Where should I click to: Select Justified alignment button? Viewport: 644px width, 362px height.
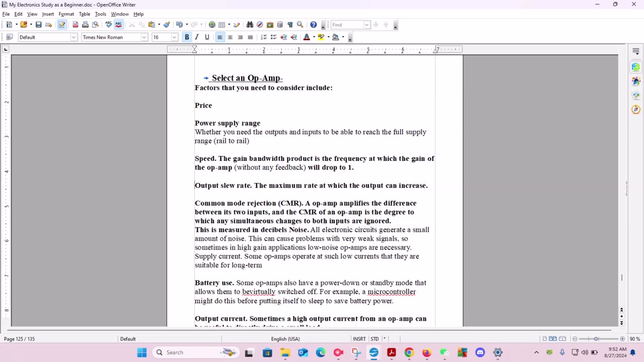[250, 37]
